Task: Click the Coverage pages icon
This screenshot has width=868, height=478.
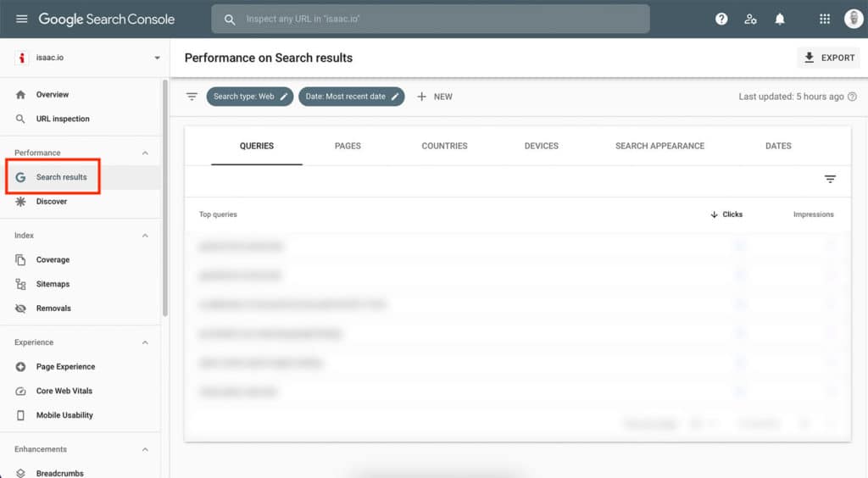Action: click(x=20, y=259)
